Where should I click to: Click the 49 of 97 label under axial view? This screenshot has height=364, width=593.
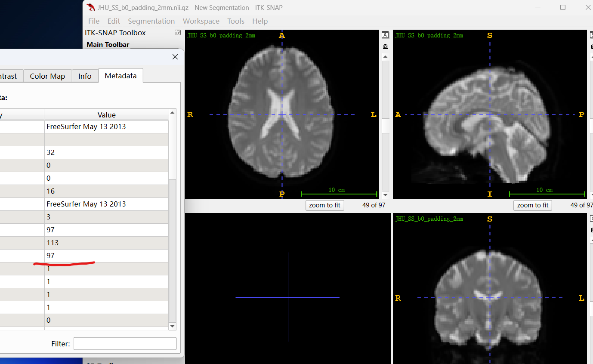click(374, 205)
